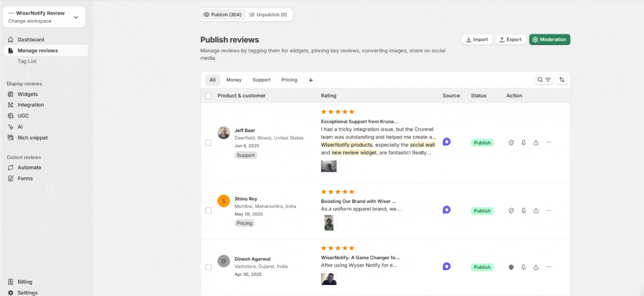The width and height of the screenshot is (644, 296).
Task: Tick the checkbox for Shinu Roy's review
Action: (208, 211)
